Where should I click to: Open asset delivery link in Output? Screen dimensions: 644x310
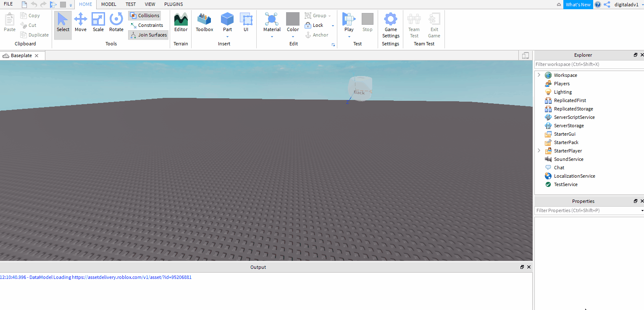(x=131, y=277)
